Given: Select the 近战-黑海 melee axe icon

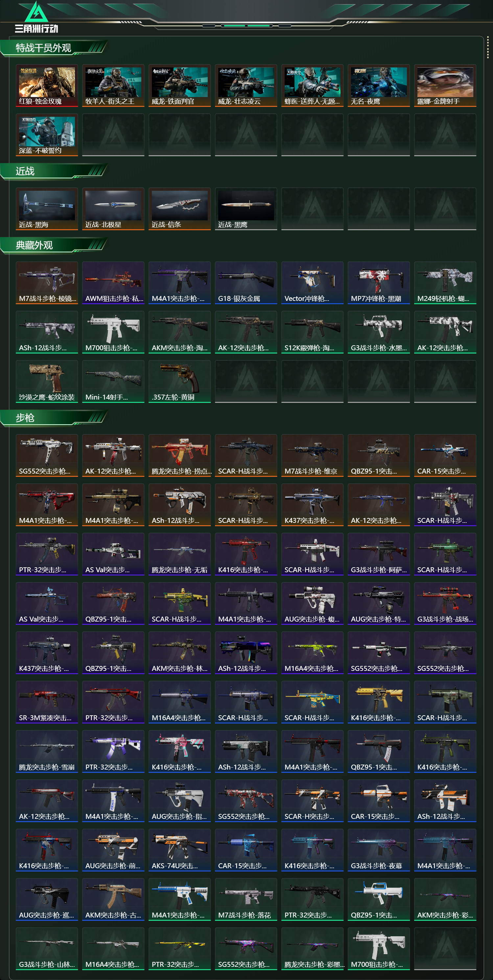Looking at the screenshot, I should pyautogui.click(x=47, y=208).
